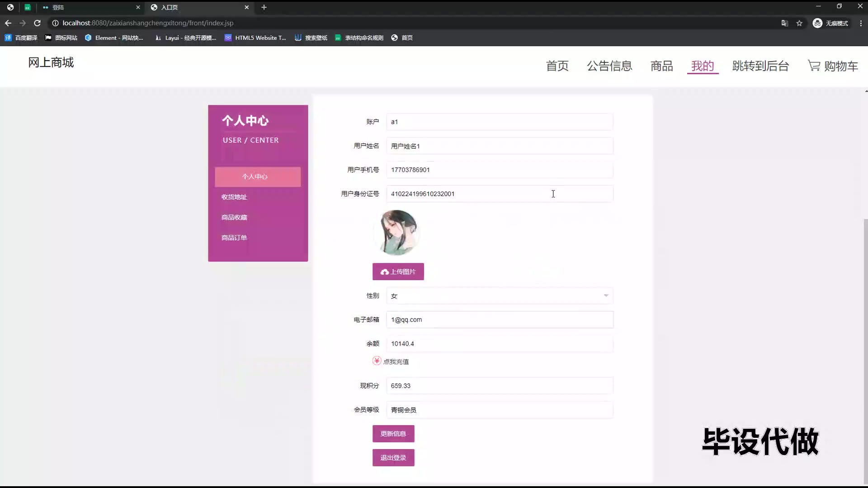Open the shopping cart icon
Viewport: 868px width, 488px height.
tap(814, 66)
